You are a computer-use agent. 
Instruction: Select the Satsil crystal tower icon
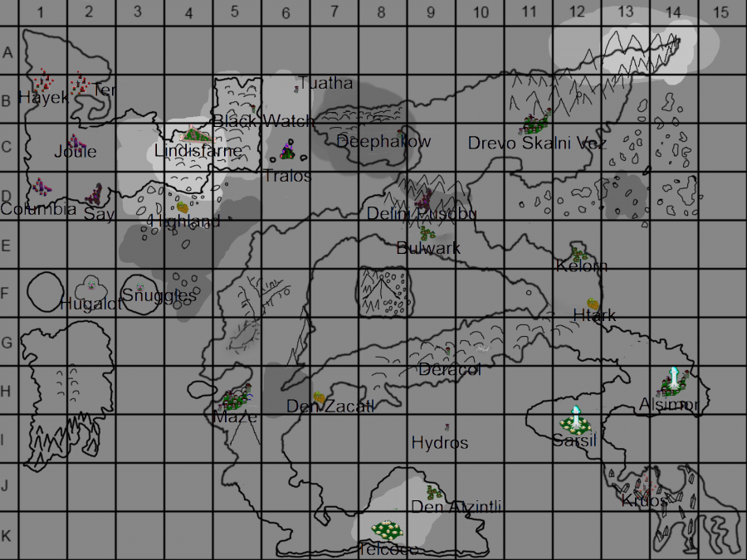coord(575,421)
